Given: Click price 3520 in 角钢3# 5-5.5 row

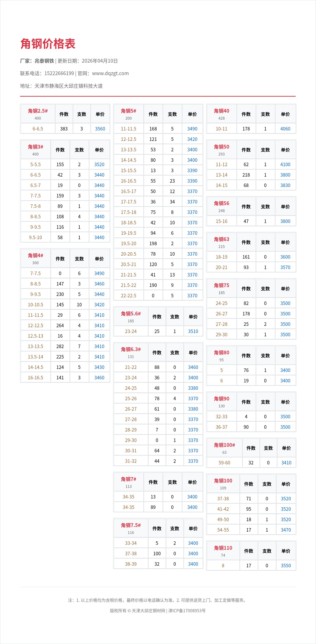Looking at the screenshot, I should coord(99,165).
